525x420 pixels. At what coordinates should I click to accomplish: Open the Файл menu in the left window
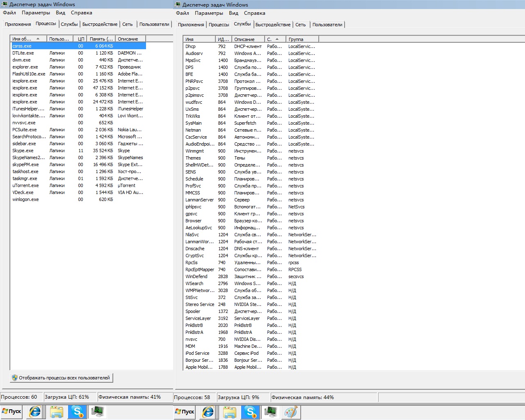click(9, 13)
